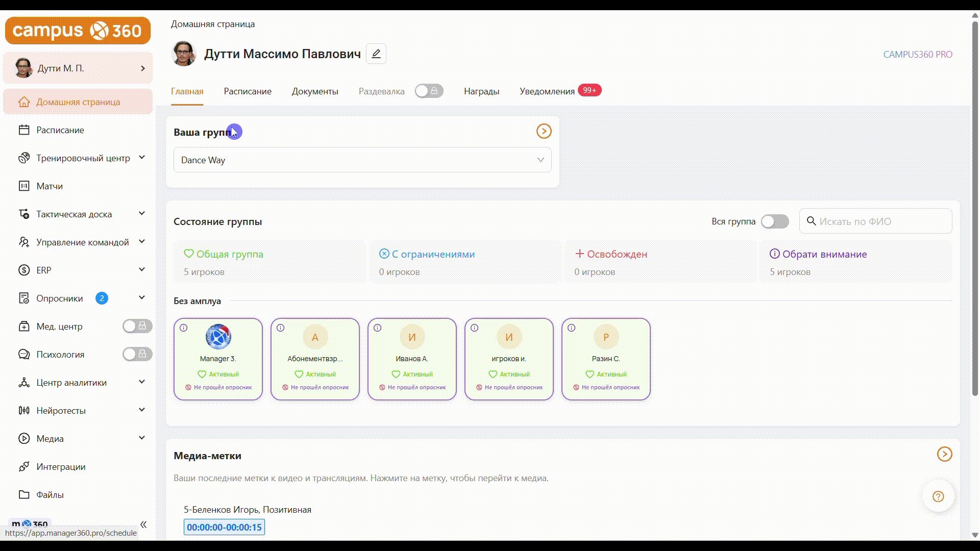This screenshot has height=551, width=980.
Task: Click the 00:00:00-00:00:15 media timestamp
Action: coord(224,527)
